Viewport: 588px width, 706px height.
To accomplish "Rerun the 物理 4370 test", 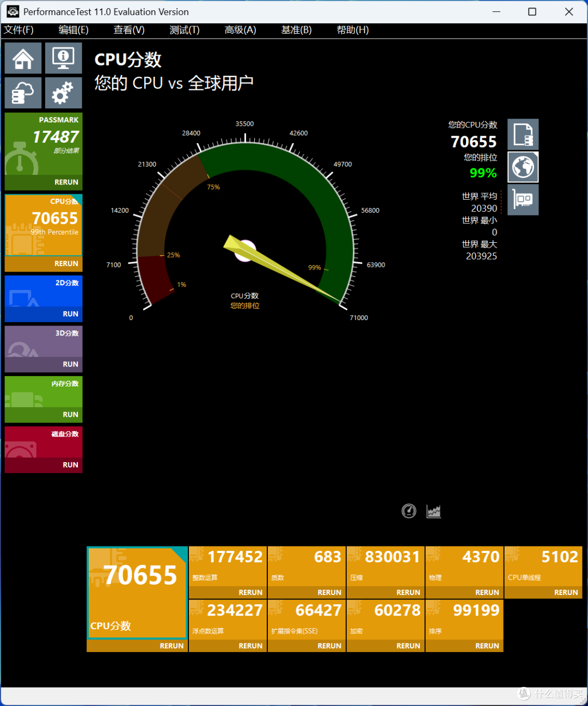I will [464, 593].
